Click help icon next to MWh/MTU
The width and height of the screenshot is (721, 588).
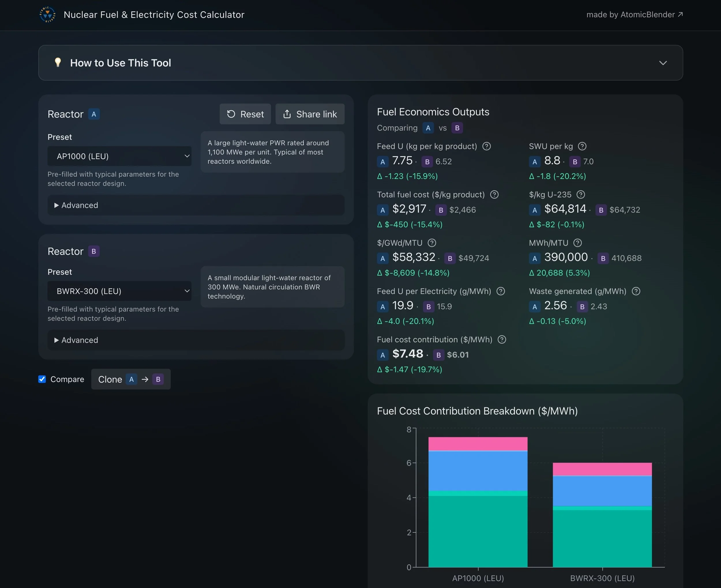coord(578,243)
